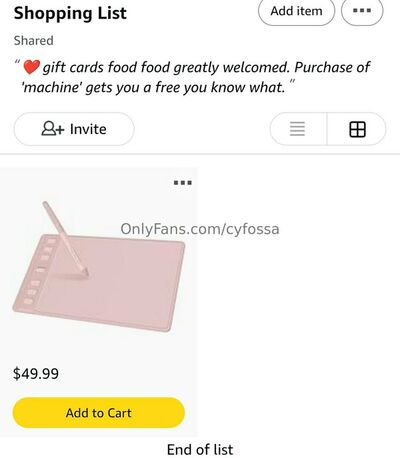
Task: Open the three-dot menu on the tablet item
Action: coord(183,183)
